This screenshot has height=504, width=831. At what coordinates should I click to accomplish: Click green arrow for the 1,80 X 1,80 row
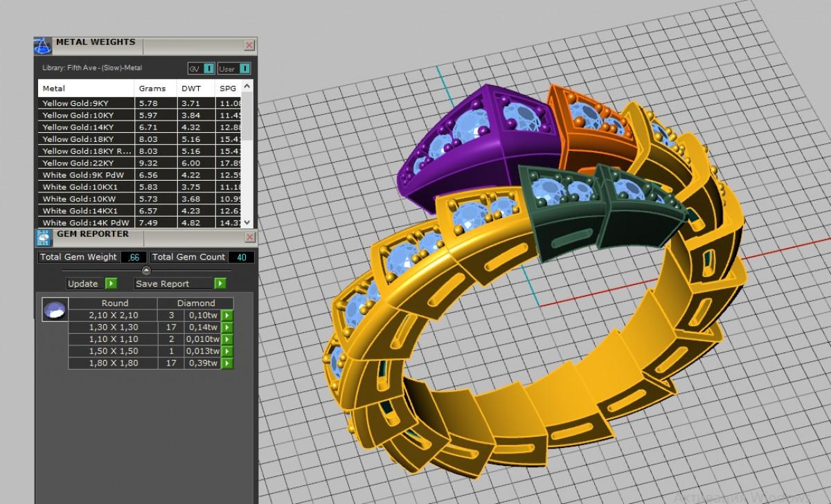point(226,363)
